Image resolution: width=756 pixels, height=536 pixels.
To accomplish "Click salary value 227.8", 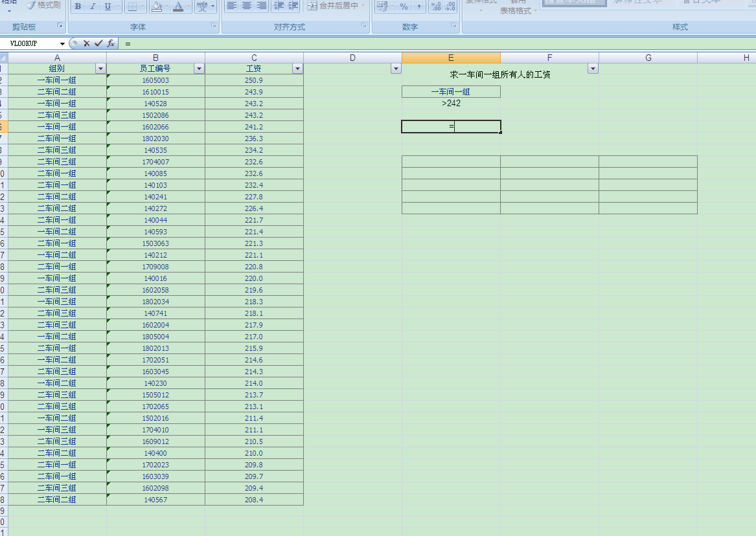I will (x=254, y=197).
